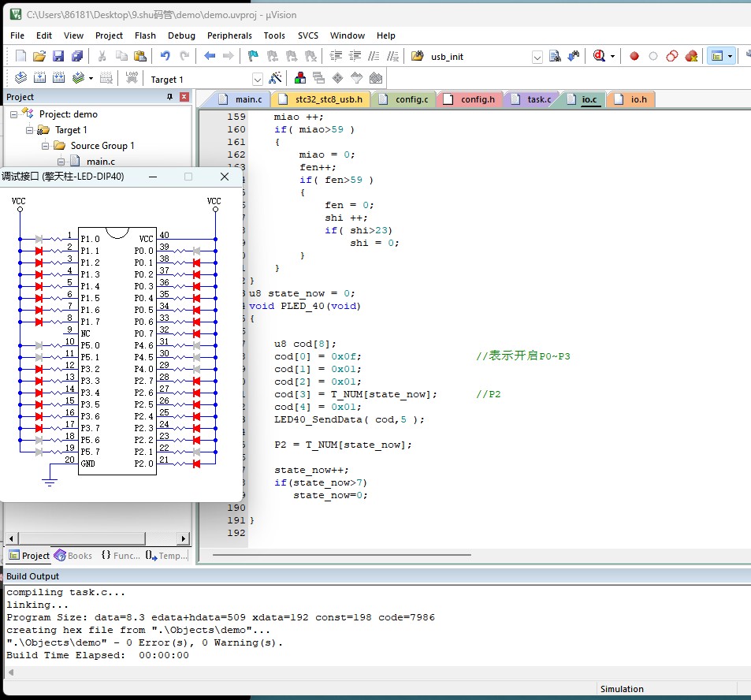The height and width of the screenshot is (700, 751).
Task: Open Options for Target wand icon
Action: pos(275,77)
